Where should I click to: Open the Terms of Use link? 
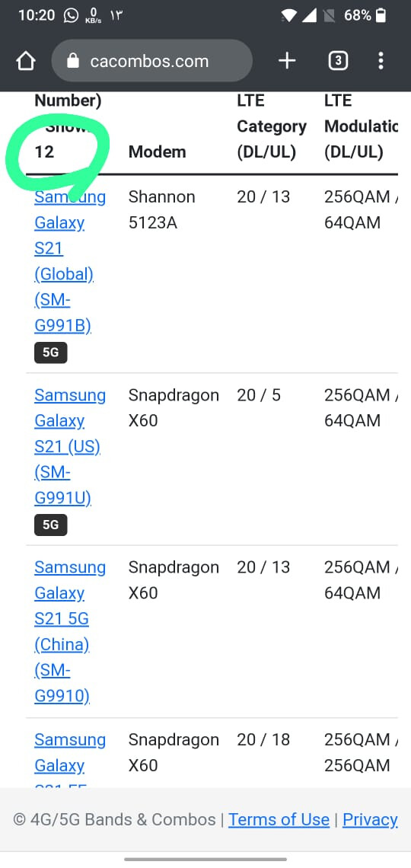pyautogui.click(x=279, y=819)
